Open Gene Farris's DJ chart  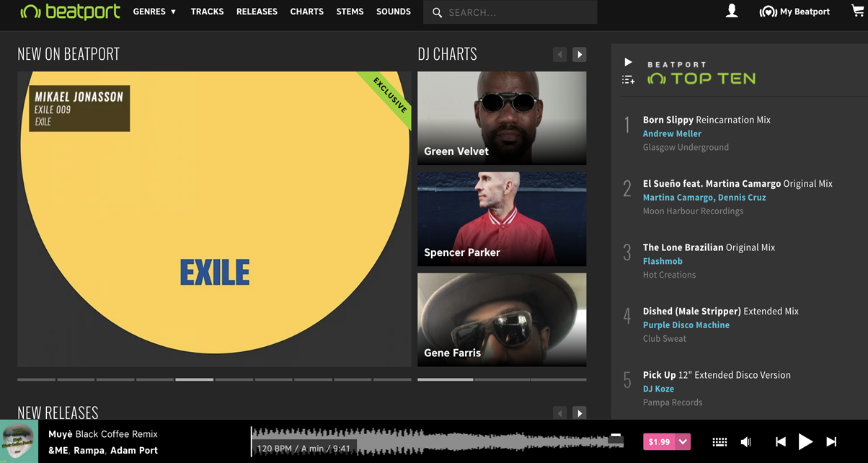(502, 319)
